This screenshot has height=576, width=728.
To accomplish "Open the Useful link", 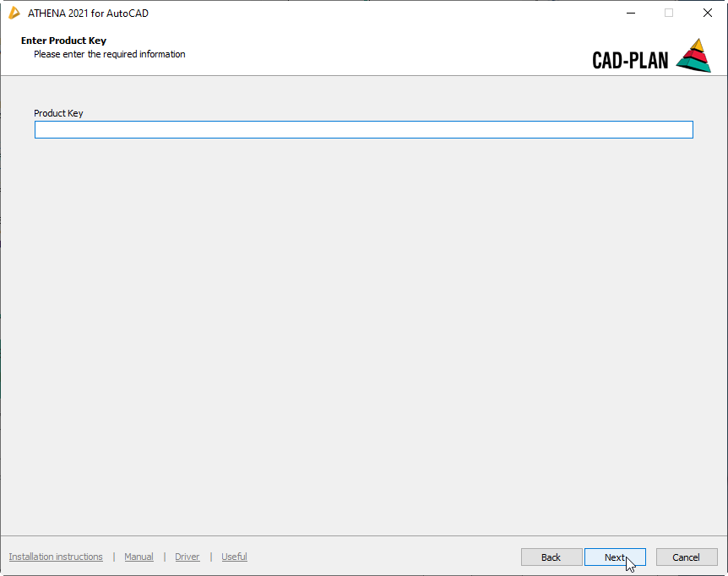I will point(234,557).
